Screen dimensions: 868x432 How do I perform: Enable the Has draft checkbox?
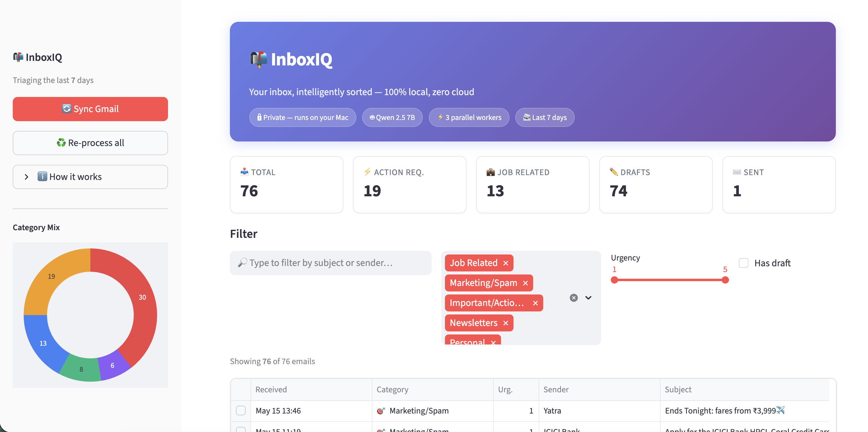tap(743, 263)
